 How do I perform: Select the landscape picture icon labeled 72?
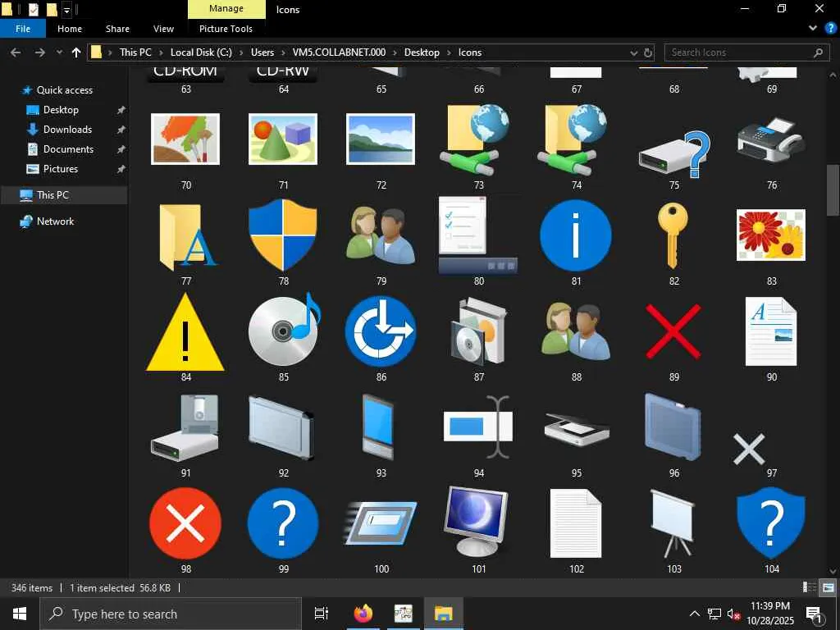point(381,139)
